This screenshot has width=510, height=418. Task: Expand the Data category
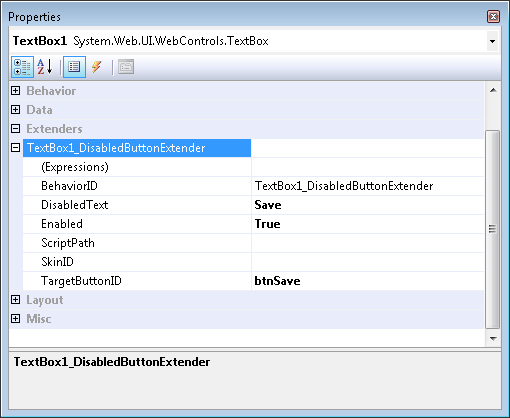tap(16, 110)
